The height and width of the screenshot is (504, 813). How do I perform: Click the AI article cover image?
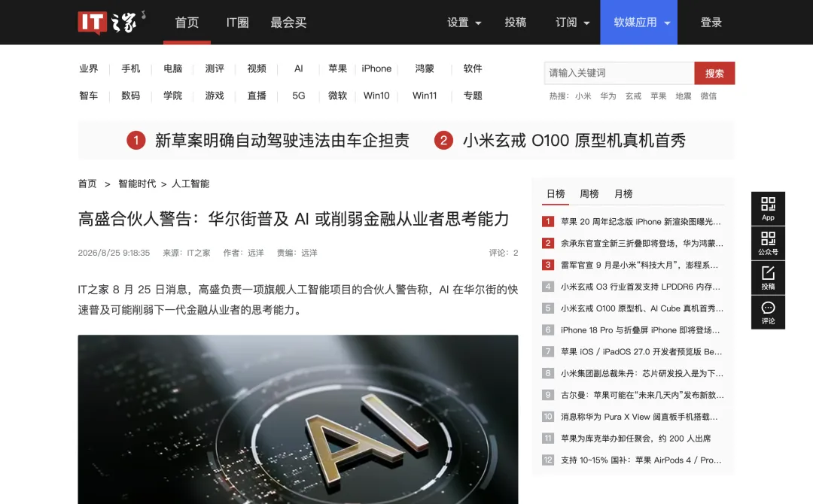tap(298, 420)
